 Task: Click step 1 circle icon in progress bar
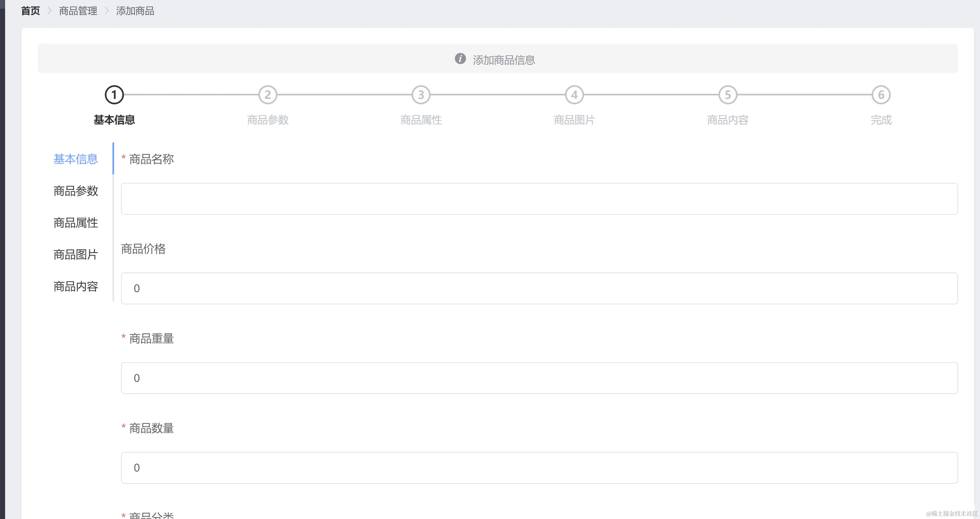114,95
